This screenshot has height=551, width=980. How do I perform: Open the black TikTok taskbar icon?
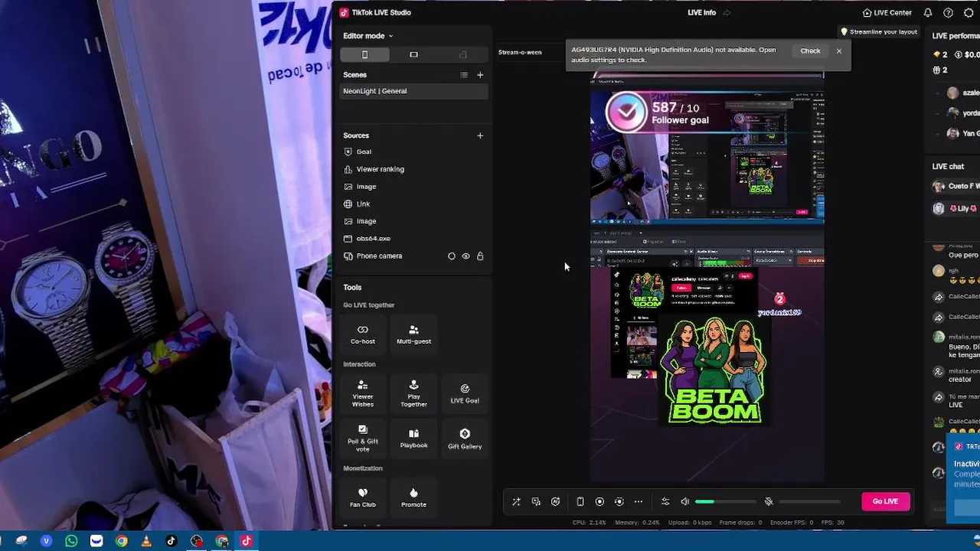[171, 541]
